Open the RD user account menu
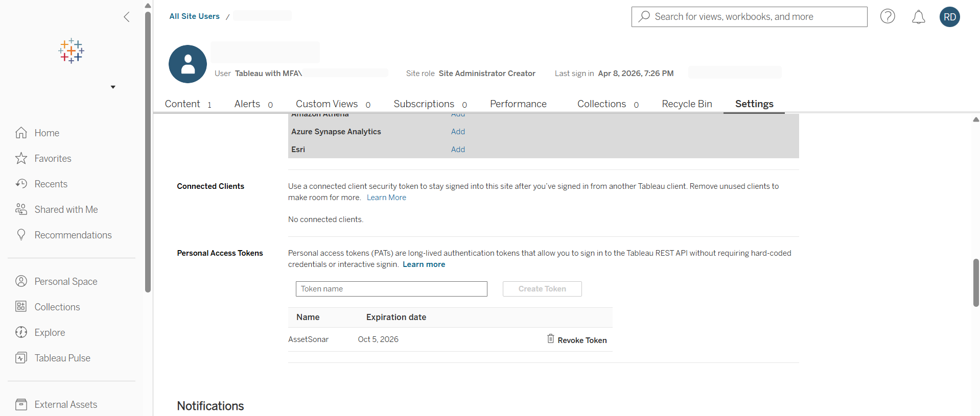 point(950,17)
